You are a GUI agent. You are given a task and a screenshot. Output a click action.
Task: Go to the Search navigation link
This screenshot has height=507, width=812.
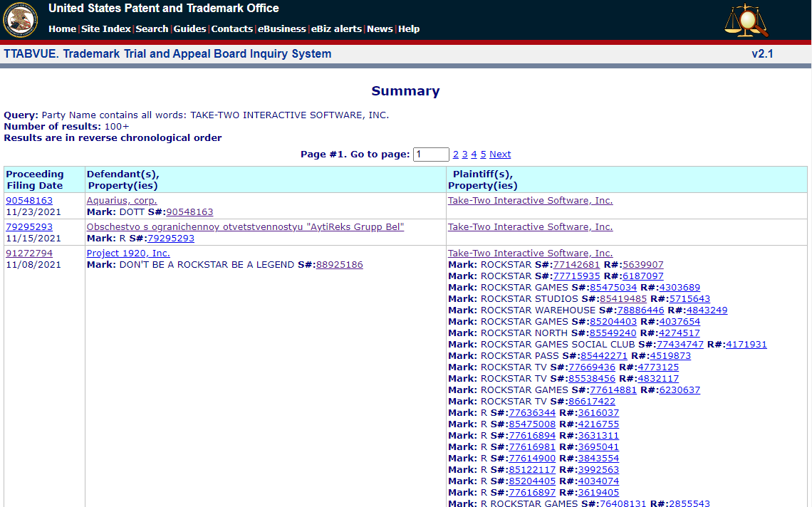[x=152, y=29]
